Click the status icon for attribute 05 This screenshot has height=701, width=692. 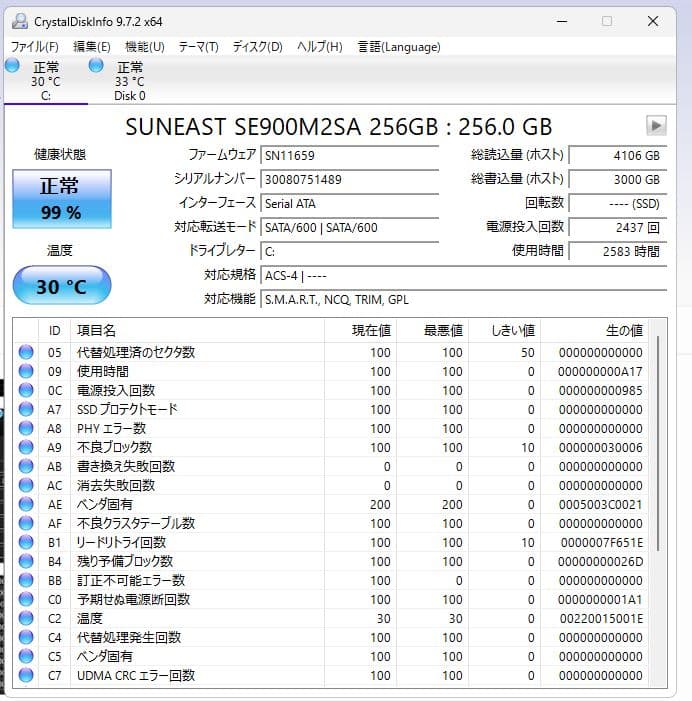(x=26, y=352)
